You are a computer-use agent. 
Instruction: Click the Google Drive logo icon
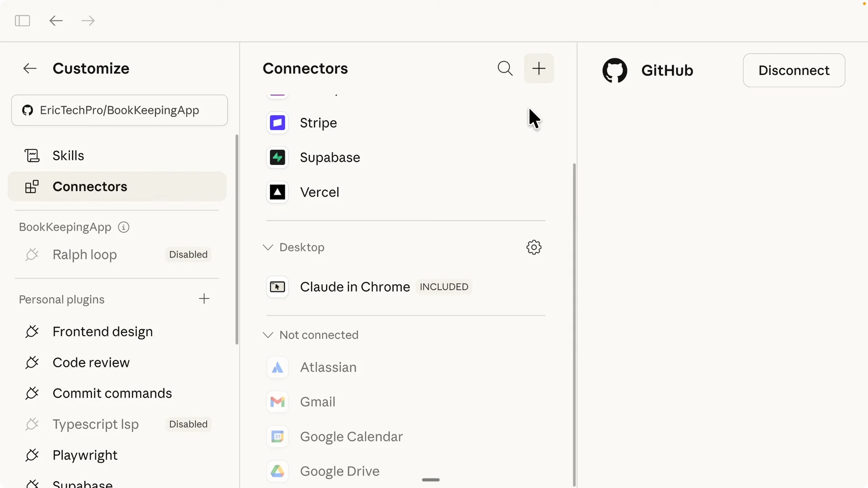pyautogui.click(x=277, y=471)
